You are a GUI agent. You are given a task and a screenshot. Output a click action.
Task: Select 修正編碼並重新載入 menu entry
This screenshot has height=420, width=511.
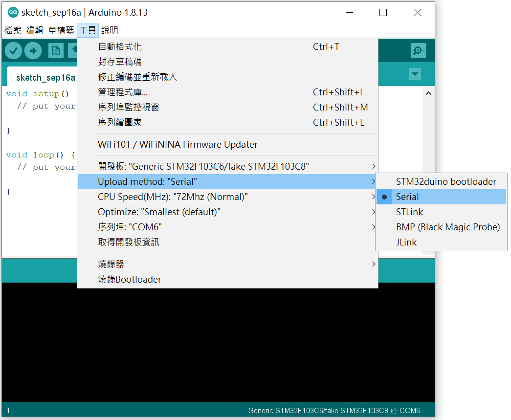coord(227,77)
